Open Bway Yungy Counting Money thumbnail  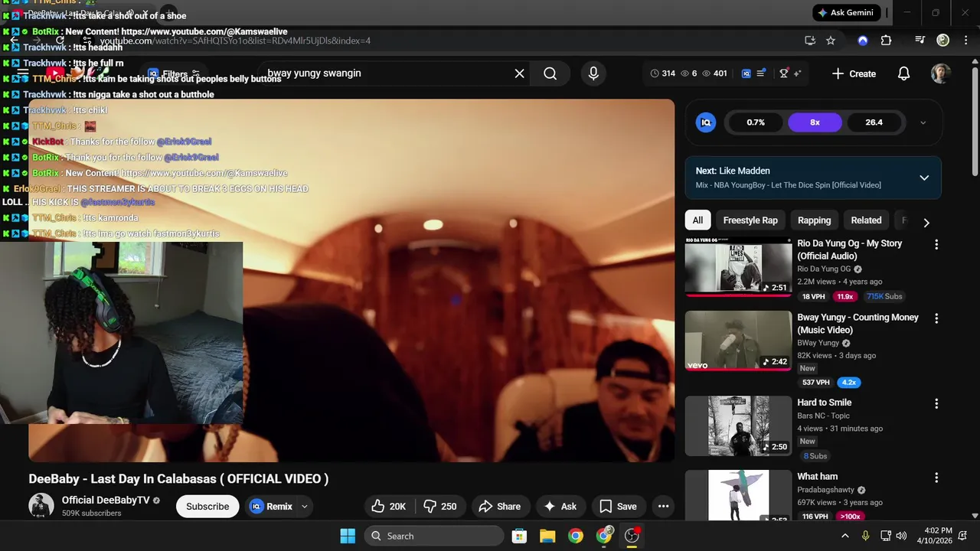(x=738, y=341)
